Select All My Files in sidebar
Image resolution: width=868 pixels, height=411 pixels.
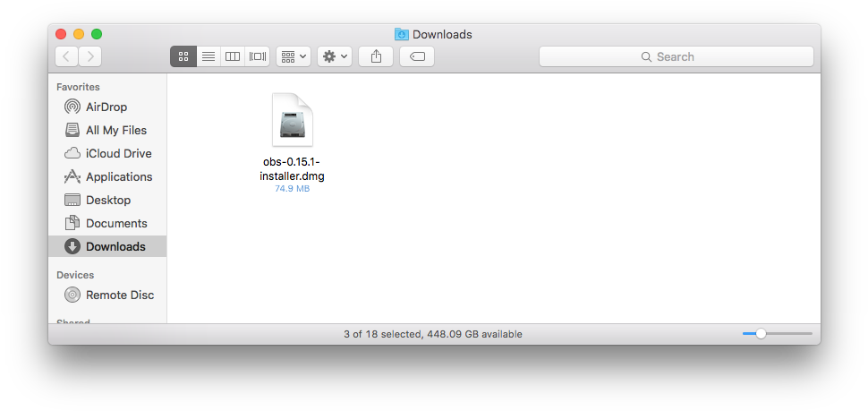tap(115, 130)
